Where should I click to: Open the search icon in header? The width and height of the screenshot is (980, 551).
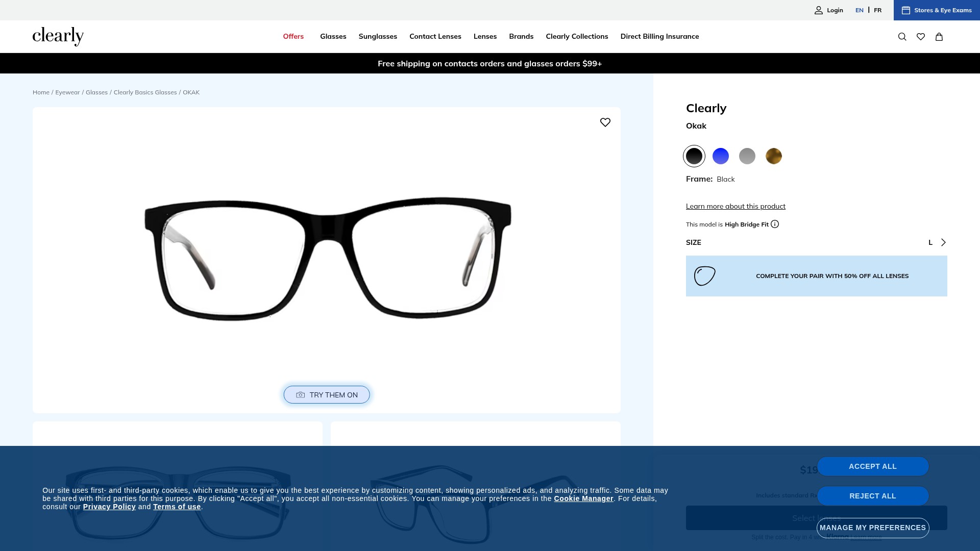pyautogui.click(x=902, y=37)
